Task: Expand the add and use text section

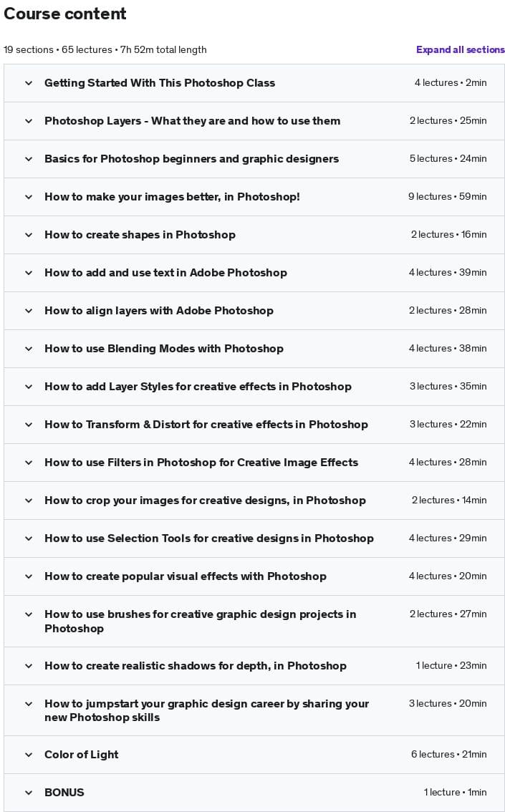Action: (x=165, y=273)
